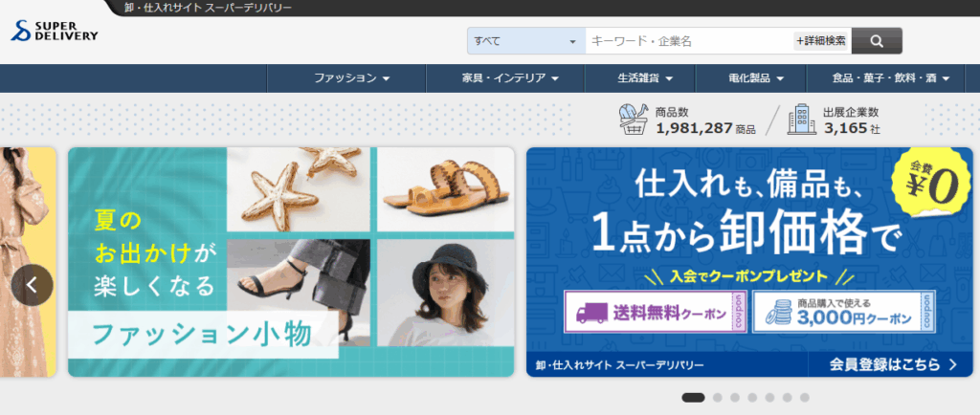The width and height of the screenshot is (980, 415).
Task: Open the すべて category dropdown
Action: click(525, 41)
